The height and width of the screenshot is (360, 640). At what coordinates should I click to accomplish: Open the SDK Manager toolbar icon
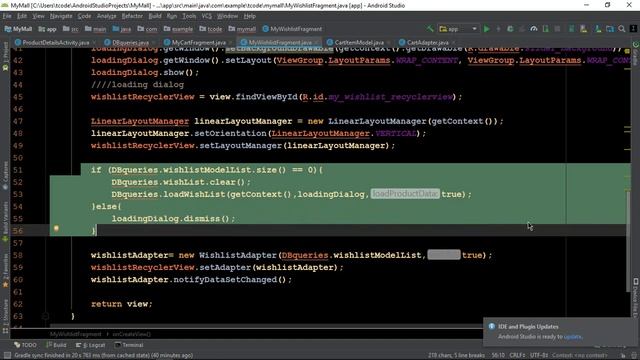tap(598, 29)
